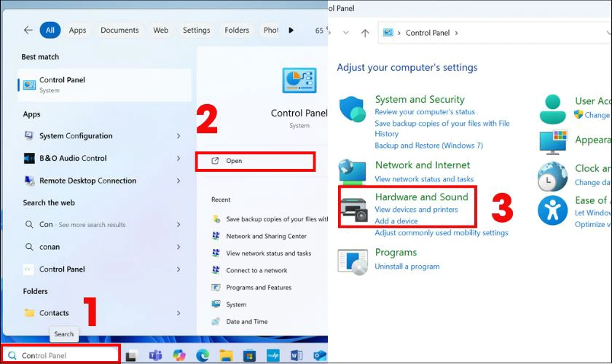This screenshot has width=612, height=364.
Task: Select the Control Panel best match result
Action: (105, 85)
